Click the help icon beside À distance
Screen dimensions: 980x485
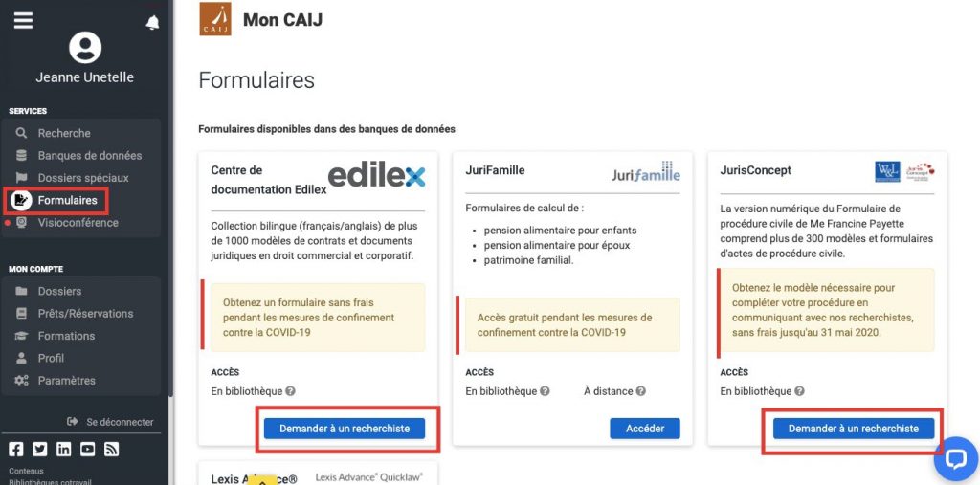[x=640, y=391]
